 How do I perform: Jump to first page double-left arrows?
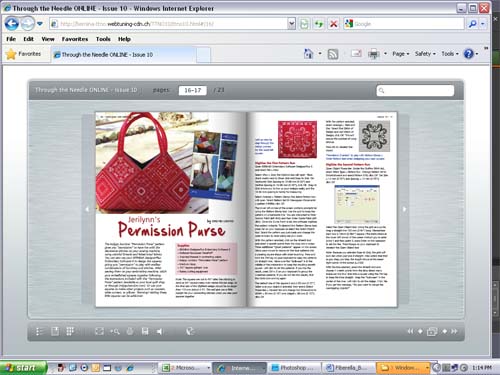(x=410, y=331)
